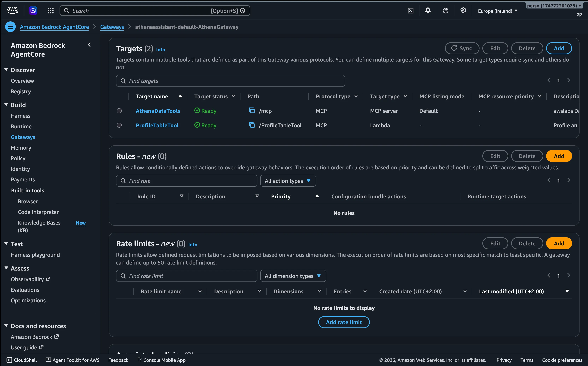
Task: Select the AthenaDataTools radio button
Action: point(119,111)
